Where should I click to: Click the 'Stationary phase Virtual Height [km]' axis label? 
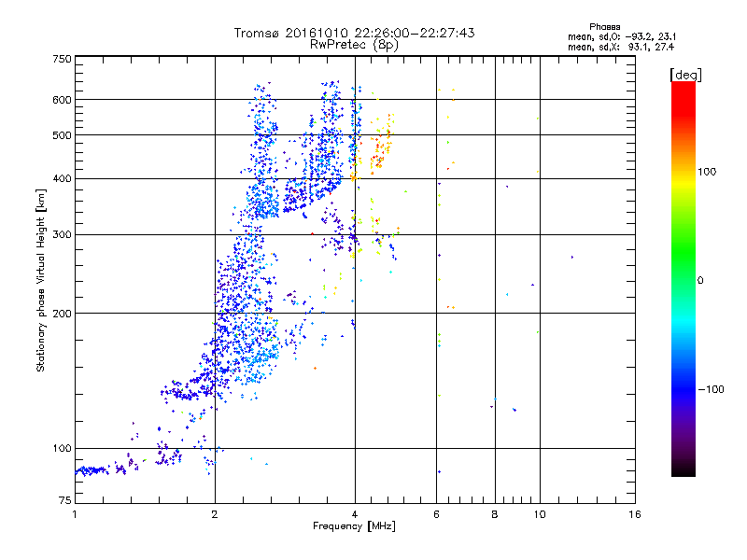tap(41, 280)
